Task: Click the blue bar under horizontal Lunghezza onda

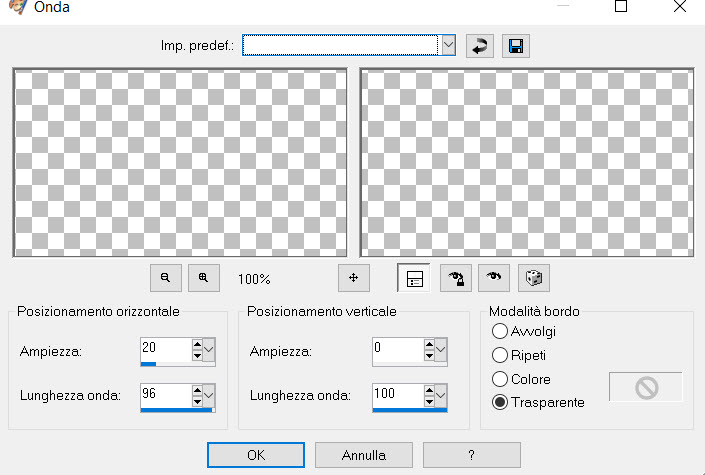Action: point(177,410)
